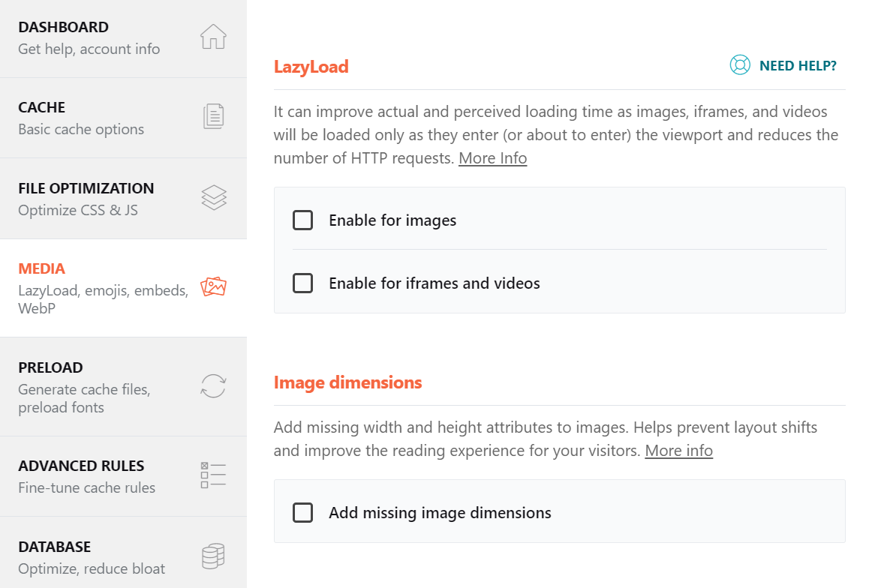Click the Advanced Rules checklist icon
Image resolution: width=869 pixels, height=588 pixels.
[214, 475]
